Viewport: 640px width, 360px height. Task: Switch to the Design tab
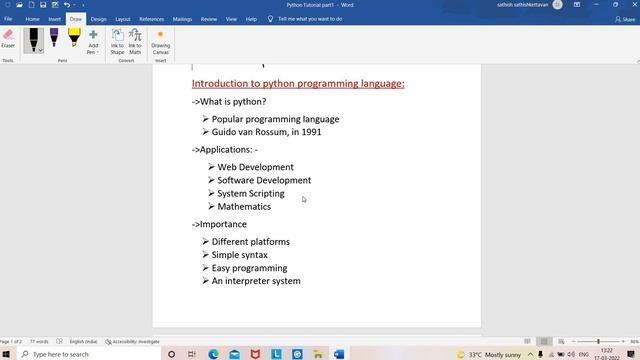point(98,19)
